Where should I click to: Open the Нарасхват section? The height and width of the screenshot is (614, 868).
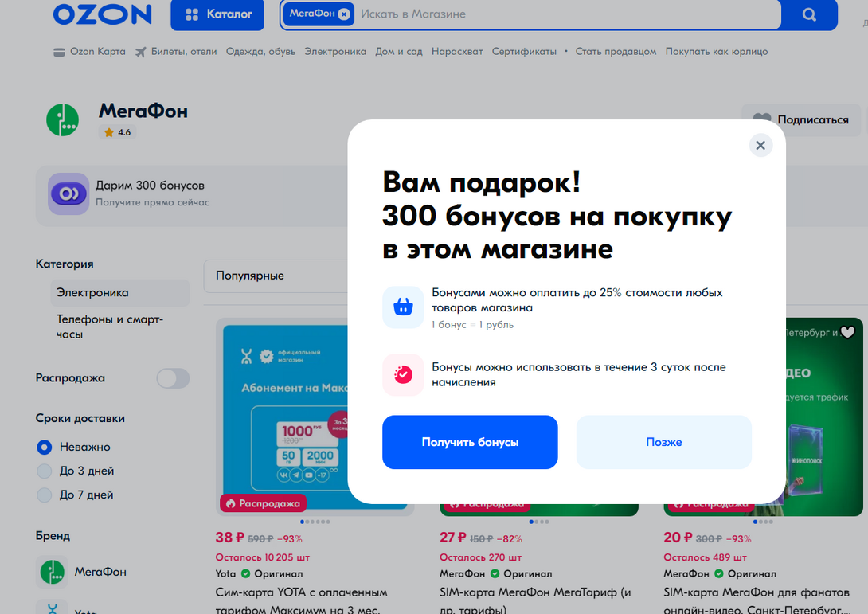coord(457,51)
